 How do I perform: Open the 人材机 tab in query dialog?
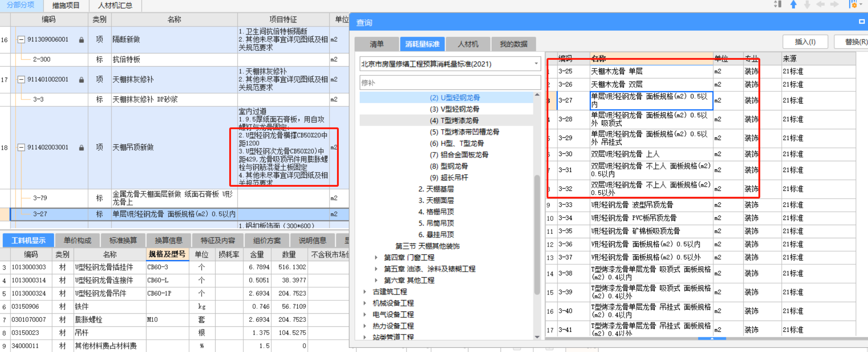468,44
